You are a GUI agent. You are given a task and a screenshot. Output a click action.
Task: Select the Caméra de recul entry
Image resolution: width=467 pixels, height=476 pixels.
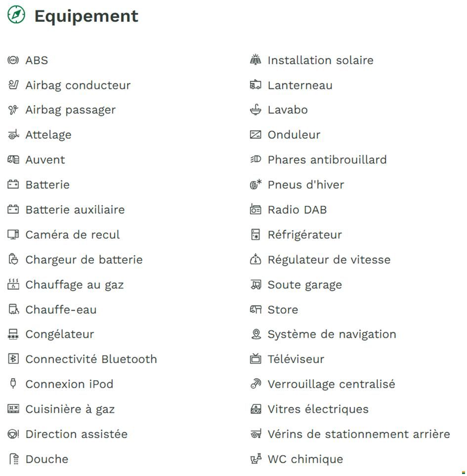(x=73, y=235)
